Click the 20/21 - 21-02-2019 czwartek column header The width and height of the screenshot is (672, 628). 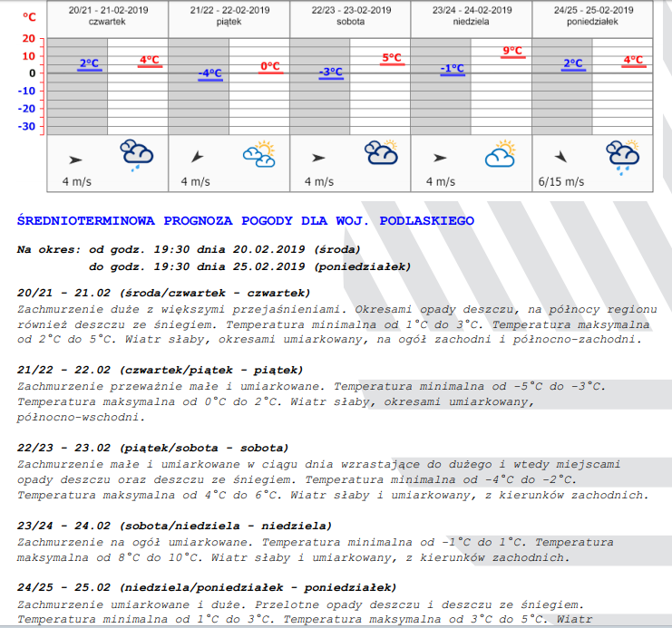[x=107, y=15]
